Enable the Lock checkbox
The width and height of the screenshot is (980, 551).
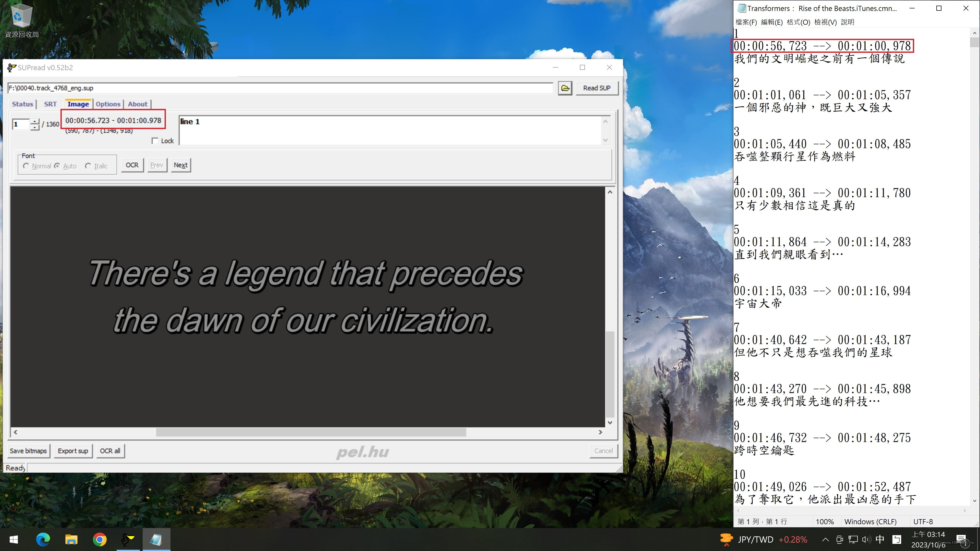[x=155, y=141]
